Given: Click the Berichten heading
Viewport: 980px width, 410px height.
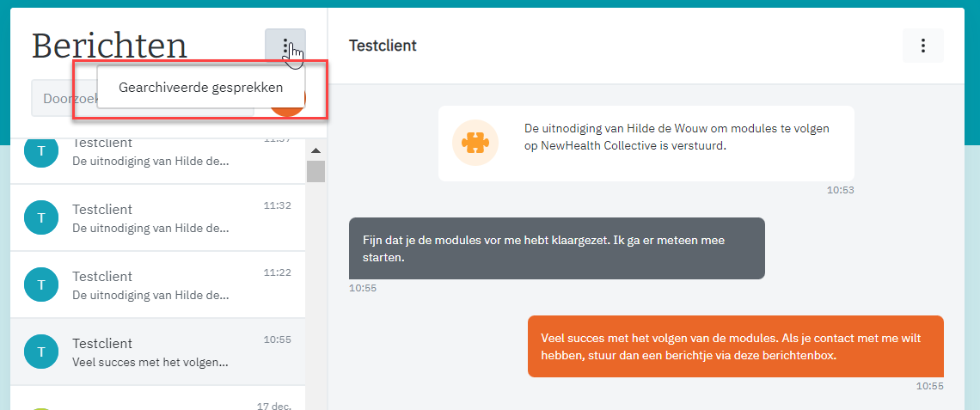Looking at the screenshot, I should tap(109, 46).
